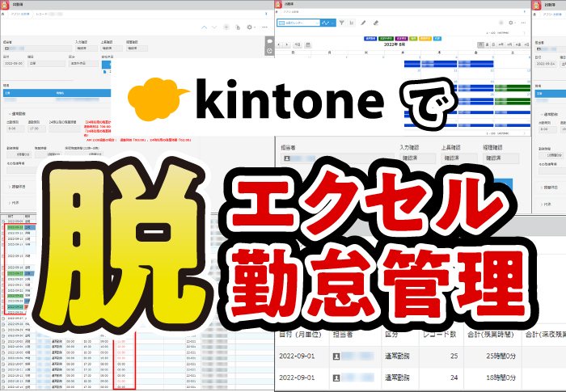The width and height of the screenshot is (566, 392).
Task: Open the date picker icon beside 今日
Action: [x=308, y=44]
